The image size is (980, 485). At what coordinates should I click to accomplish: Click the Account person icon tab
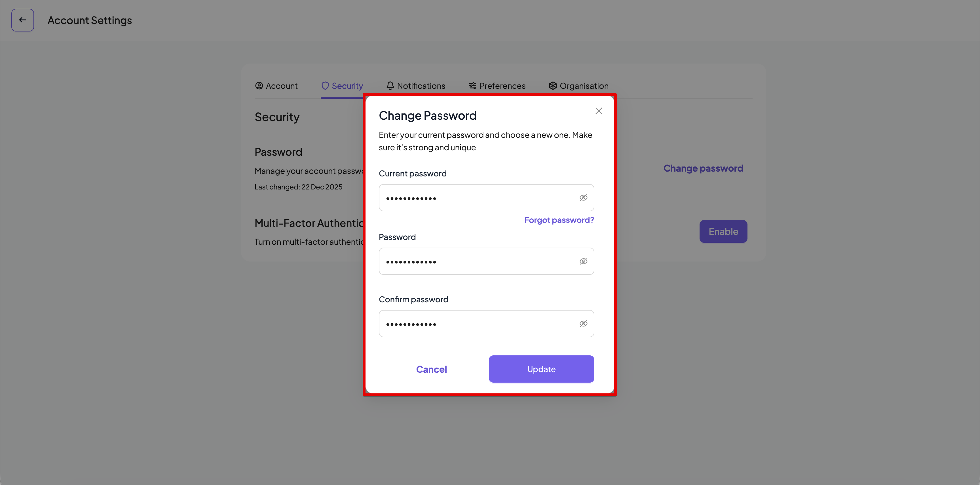(x=259, y=86)
